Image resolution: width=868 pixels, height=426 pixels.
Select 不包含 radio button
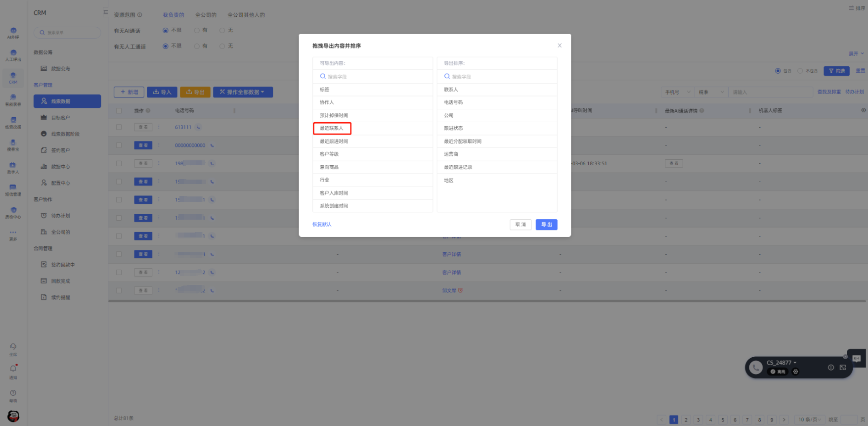[800, 71]
